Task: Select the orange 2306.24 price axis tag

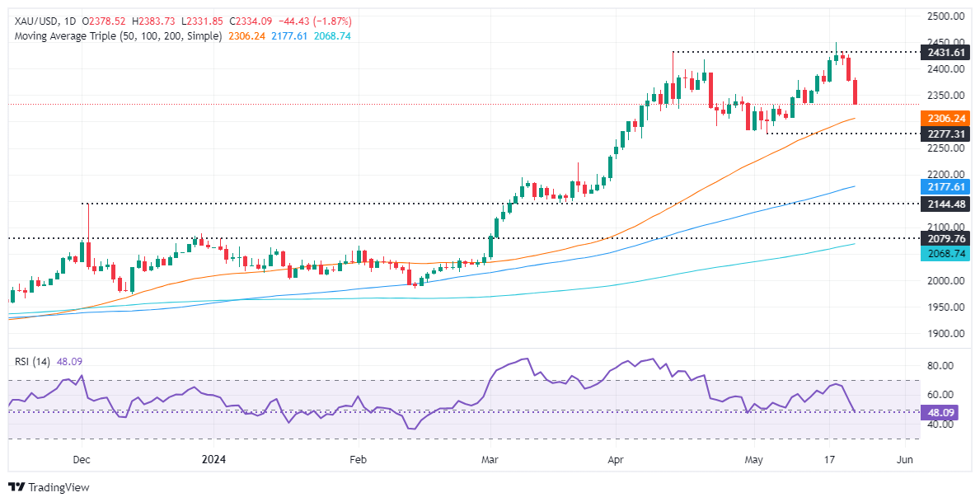Action: [942, 118]
